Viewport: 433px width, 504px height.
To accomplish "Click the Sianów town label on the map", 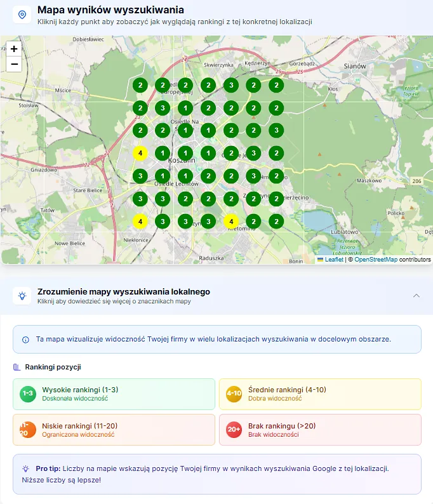I will coord(354,66).
